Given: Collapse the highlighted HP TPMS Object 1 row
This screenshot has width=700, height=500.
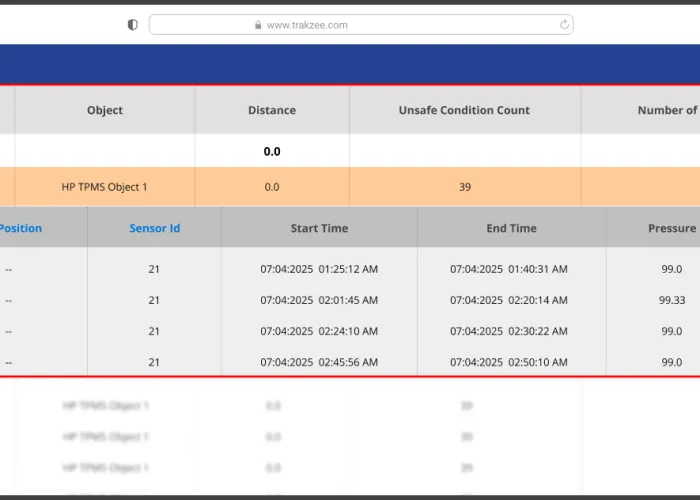Looking at the screenshot, I should click(x=104, y=187).
